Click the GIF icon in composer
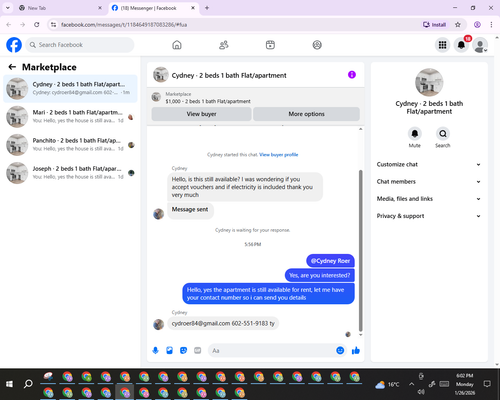Screen dimensions: 500x400 tap(198, 350)
